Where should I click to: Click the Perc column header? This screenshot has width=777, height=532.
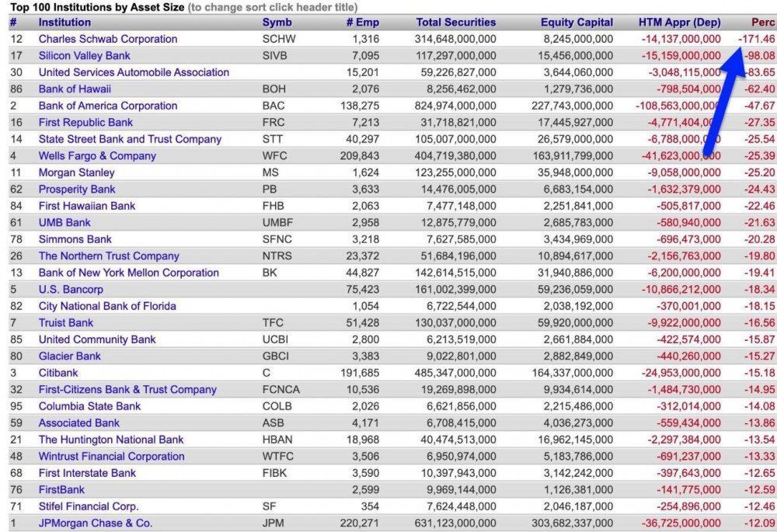coord(762,23)
